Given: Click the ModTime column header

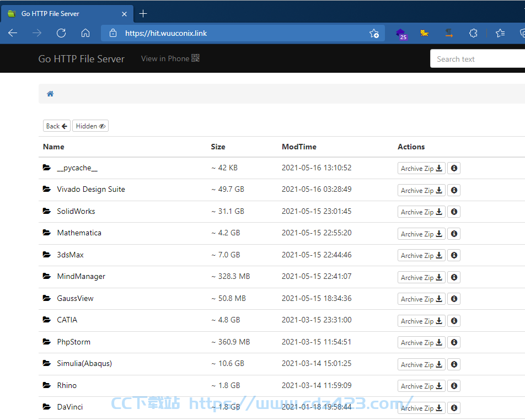Looking at the screenshot, I should point(299,147).
